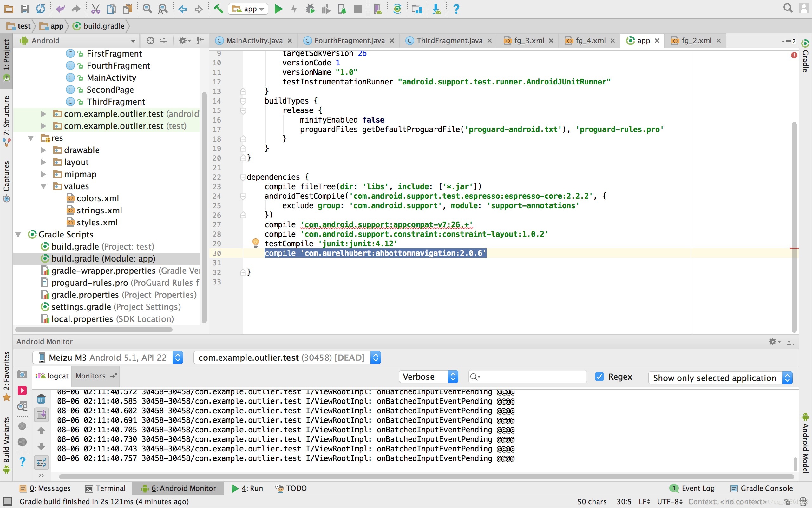Click the project tree horizontal scrollbar
Viewport: 812px width, 508px height.
(x=94, y=330)
